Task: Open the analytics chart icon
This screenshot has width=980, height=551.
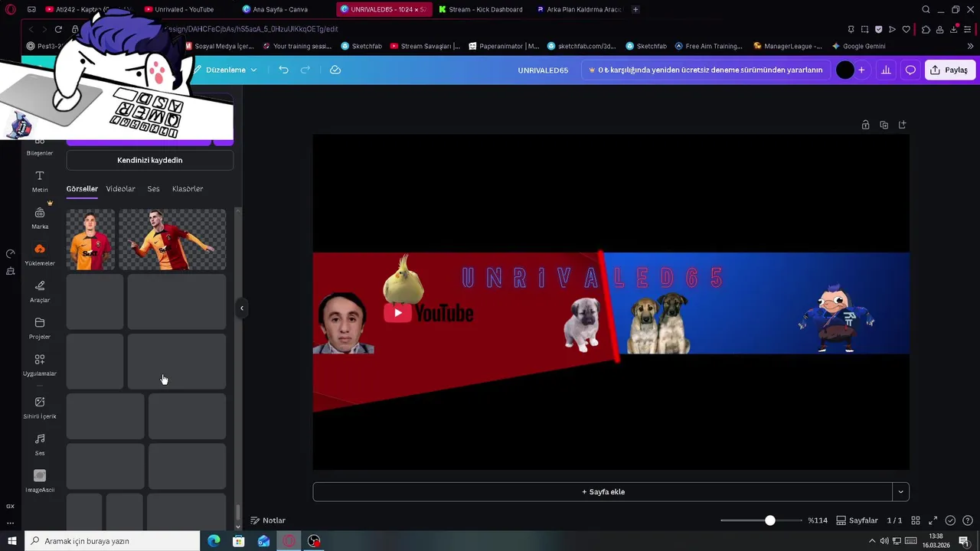Action: coord(886,70)
